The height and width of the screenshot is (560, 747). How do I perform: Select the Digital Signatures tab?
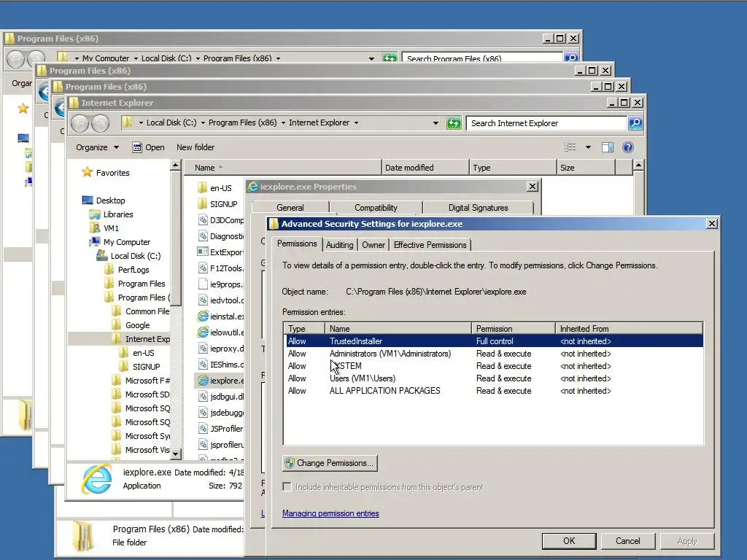(479, 208)
